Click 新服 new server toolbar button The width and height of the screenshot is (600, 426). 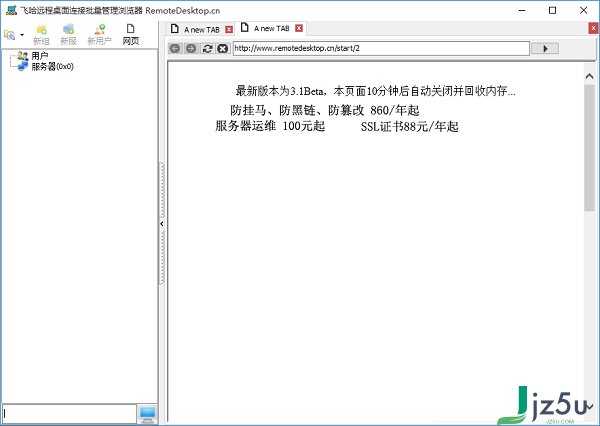point(68,35)
